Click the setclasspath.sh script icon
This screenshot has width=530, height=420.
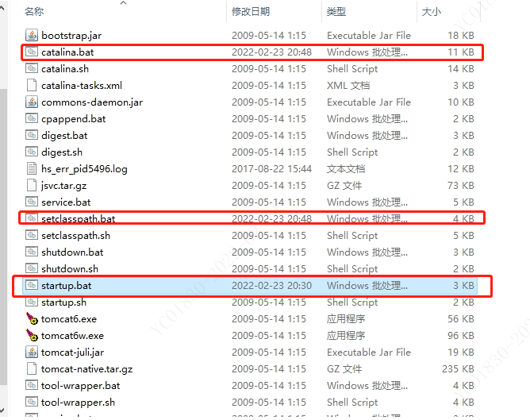tap(32, 235)
